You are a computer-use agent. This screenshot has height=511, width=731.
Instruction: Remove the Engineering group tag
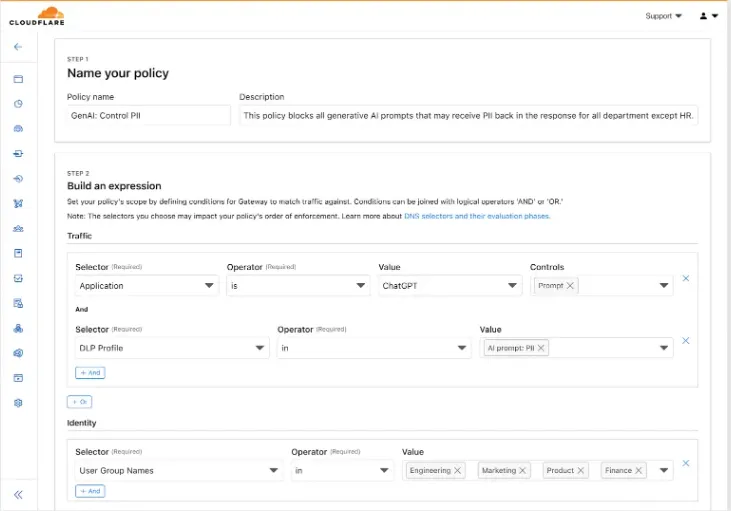click(458, 470)
